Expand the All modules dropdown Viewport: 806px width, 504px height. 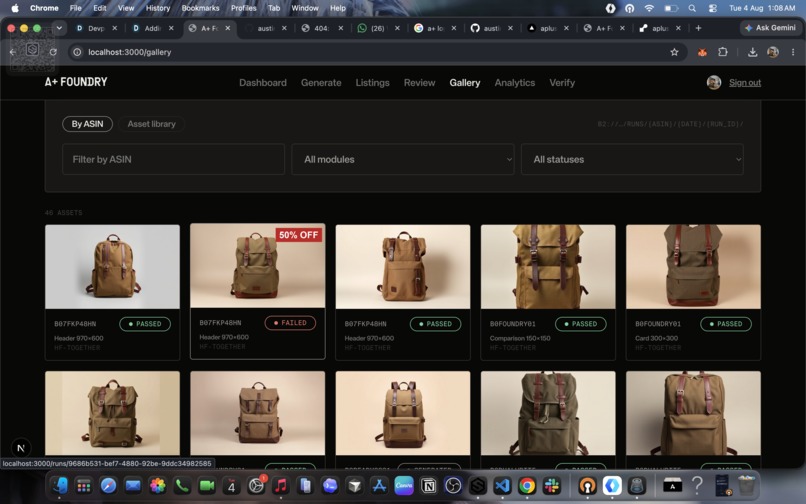click(x=403, y=159)
